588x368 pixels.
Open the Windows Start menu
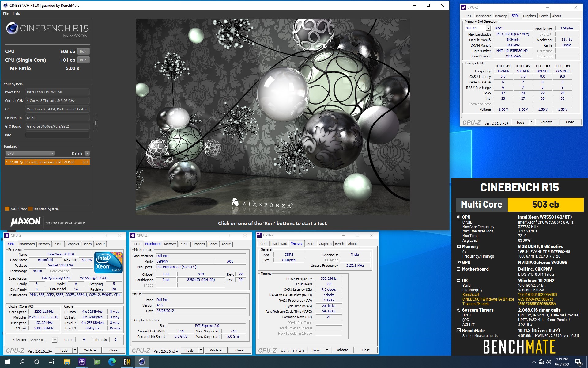coord(7,362)
